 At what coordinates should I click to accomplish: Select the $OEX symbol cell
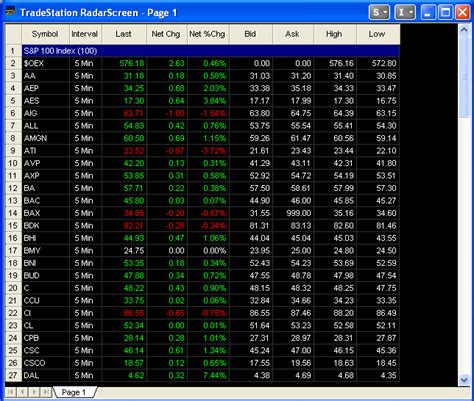click(45, 63)
